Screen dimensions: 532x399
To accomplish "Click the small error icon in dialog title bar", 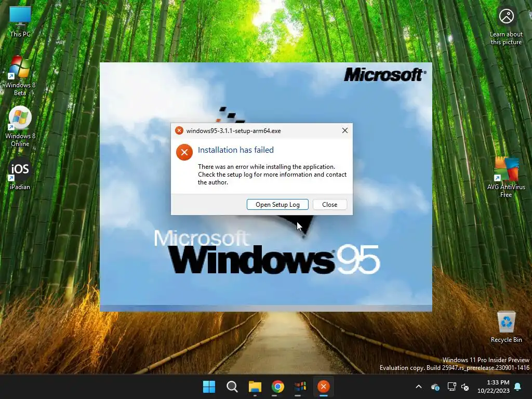I will (179, 130).
